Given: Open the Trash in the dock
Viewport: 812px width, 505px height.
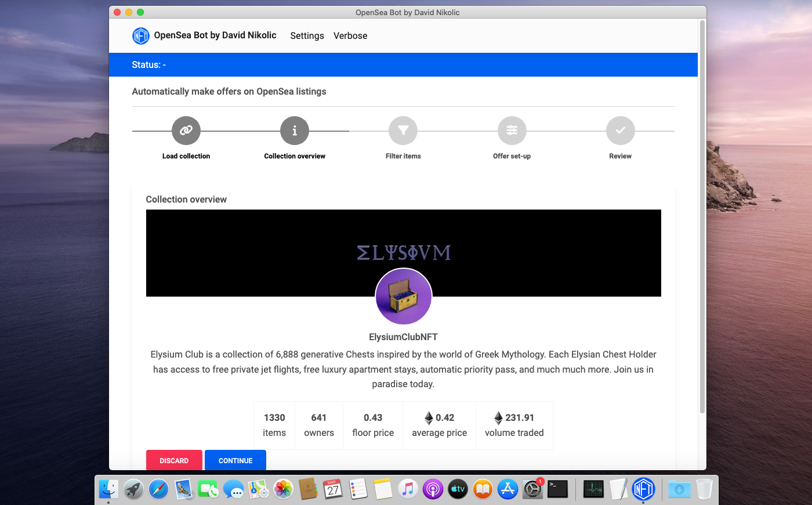Looking at the screenshot, I should (x=704, y=489).
